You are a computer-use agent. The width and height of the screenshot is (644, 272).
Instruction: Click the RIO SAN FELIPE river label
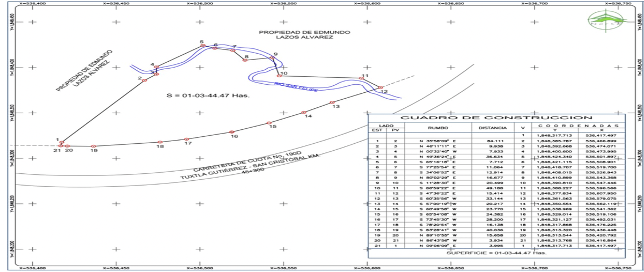(x=295, y=87)
